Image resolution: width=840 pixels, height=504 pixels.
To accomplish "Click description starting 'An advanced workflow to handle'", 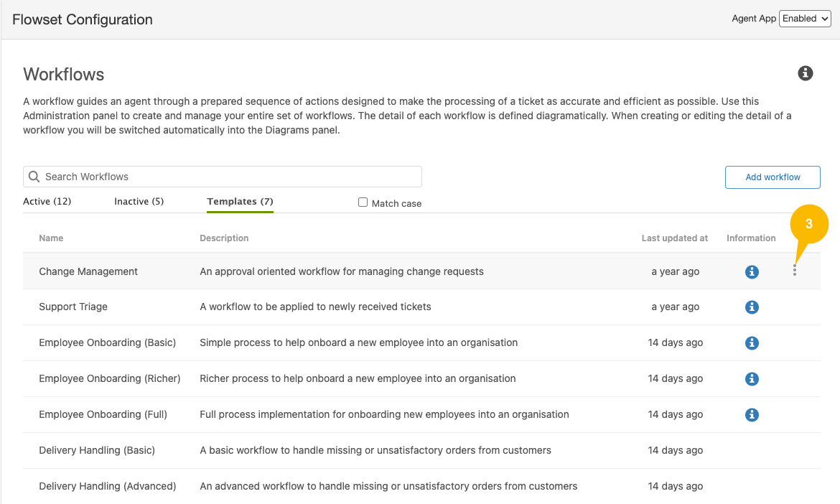I will [x=389, y=486].
